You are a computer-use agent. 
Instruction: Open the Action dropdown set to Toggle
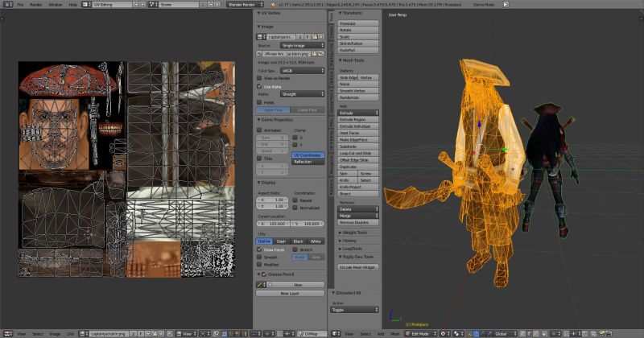tap(354, 310)
